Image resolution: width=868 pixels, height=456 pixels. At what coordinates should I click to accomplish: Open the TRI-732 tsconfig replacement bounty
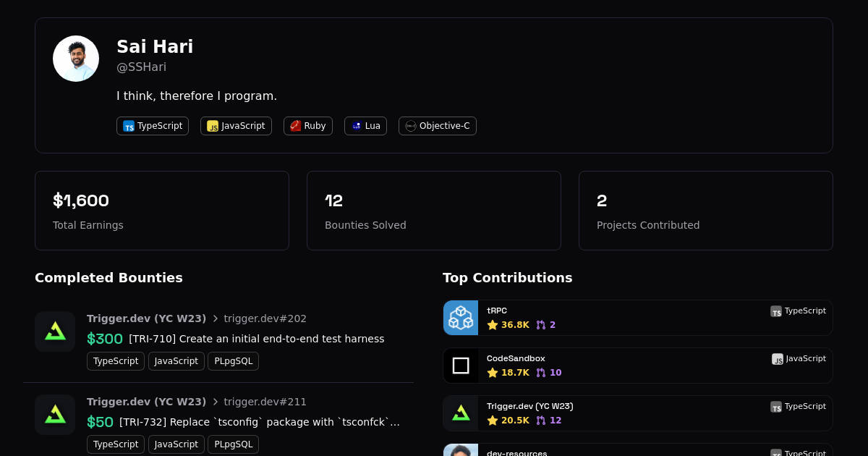259,422
